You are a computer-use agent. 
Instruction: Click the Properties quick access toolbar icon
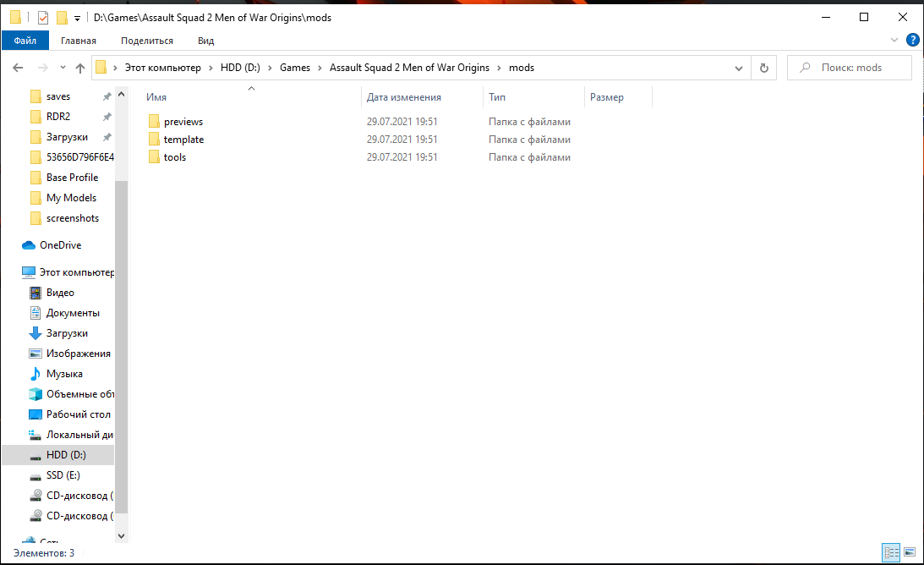coord(43,18)
